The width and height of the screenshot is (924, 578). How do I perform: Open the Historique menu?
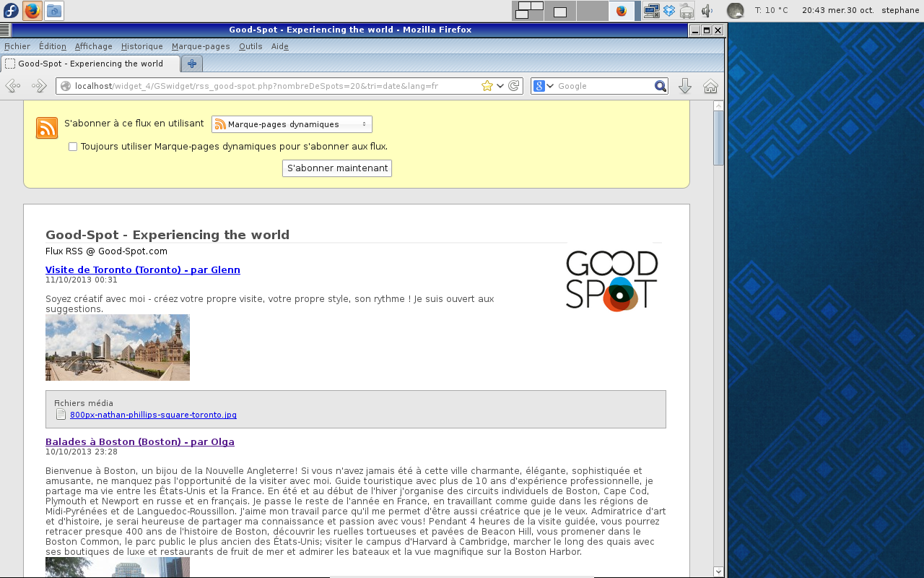142,46
